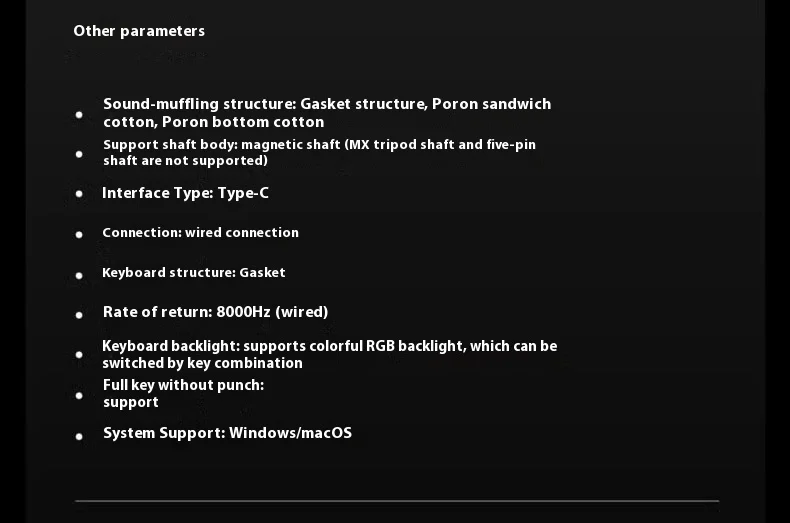Click the bullet next to Interface Type

coord(79,195)
